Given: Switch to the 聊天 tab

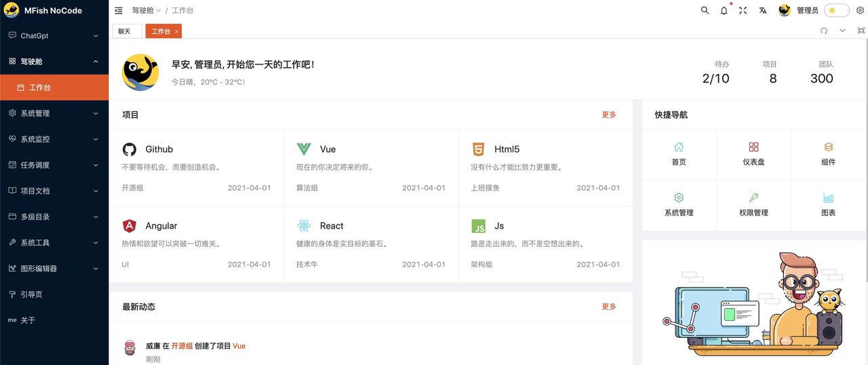Looking at the screenshot, I should pyautogui.click(x=127, y=31).
